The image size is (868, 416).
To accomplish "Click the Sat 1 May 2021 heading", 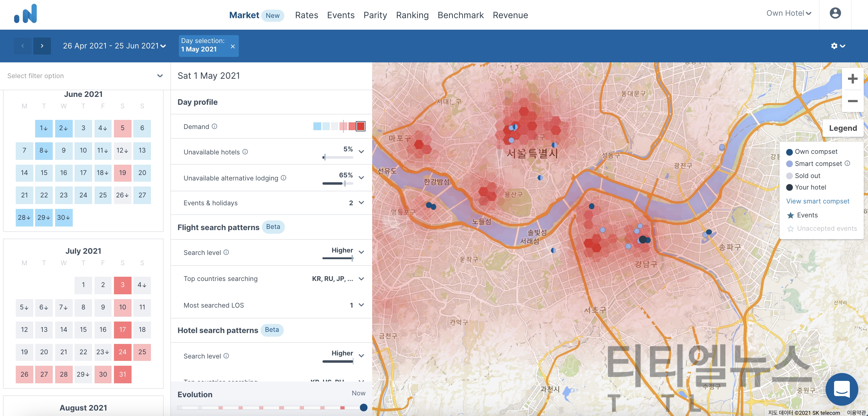I will (x=209, y=76).
